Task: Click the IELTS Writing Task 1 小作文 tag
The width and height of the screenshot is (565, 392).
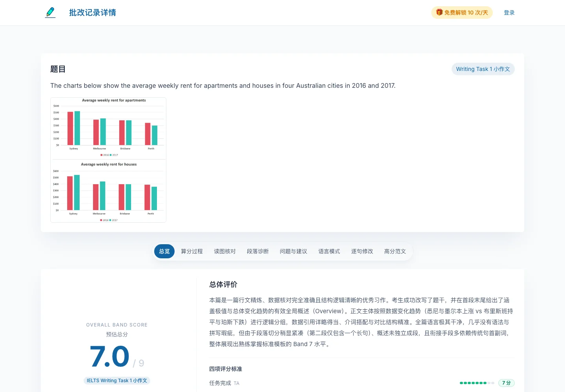Action: (117, 381)
